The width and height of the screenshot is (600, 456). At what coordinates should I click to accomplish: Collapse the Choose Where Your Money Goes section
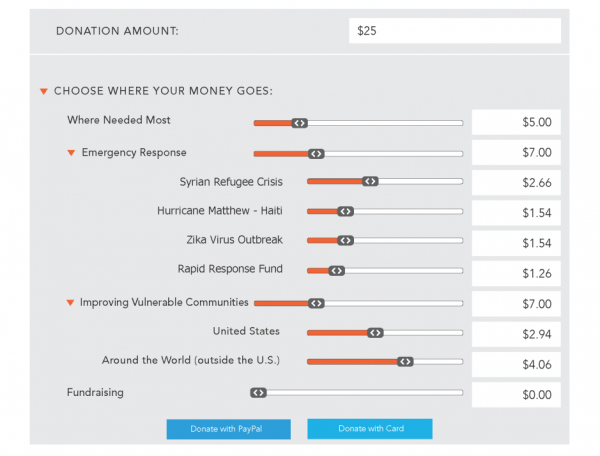point(44,91)
